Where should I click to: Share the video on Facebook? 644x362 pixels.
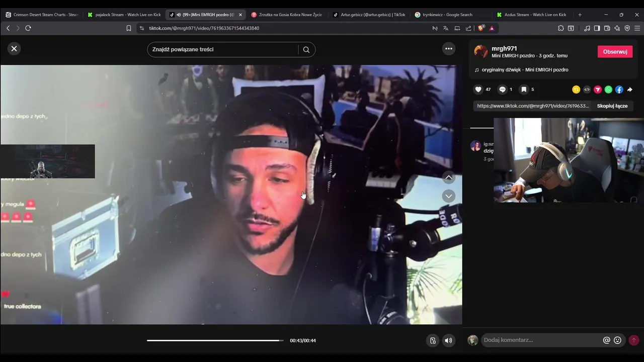pyautogui.click(x=619, y=89)
